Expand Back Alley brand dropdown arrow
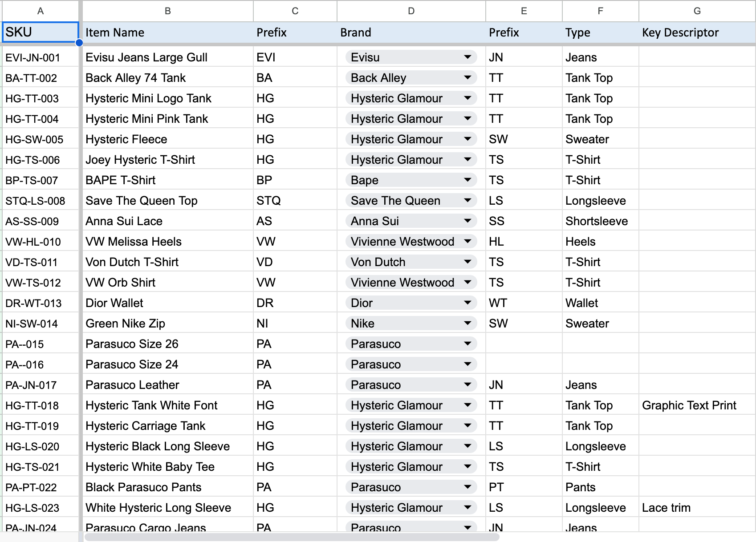 467,77
